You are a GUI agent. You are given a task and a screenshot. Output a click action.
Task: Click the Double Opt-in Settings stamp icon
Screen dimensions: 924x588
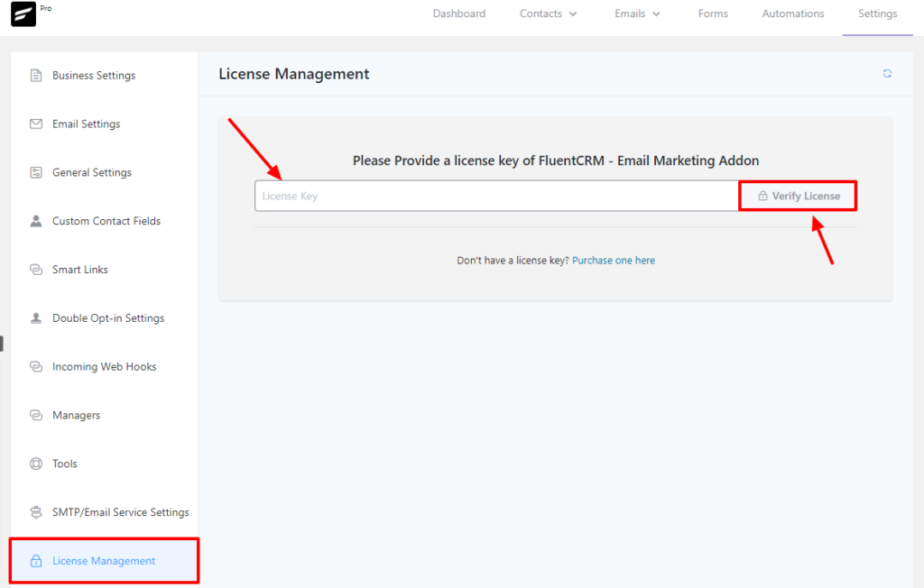pos(36,318)
